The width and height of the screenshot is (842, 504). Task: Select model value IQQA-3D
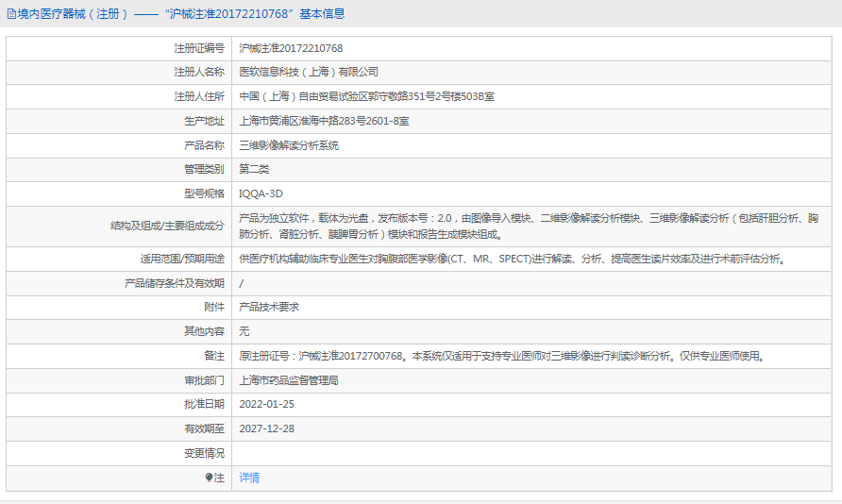click(261, 193)
